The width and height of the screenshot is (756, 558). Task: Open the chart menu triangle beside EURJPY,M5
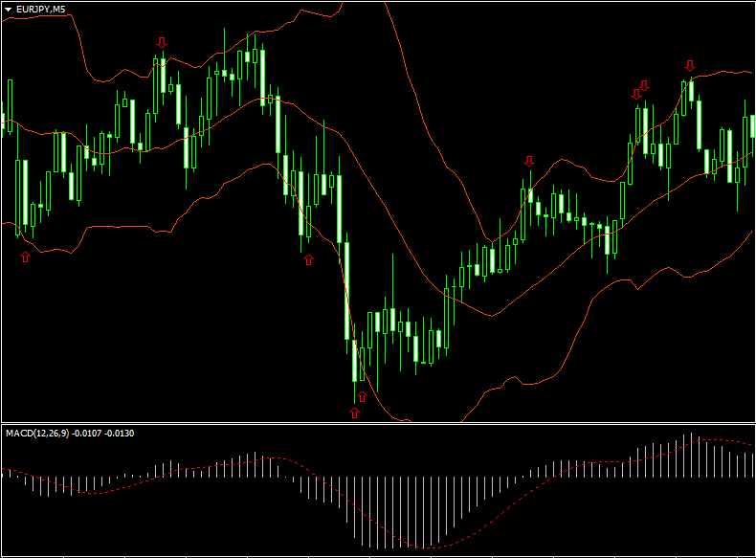pos(9,9)
